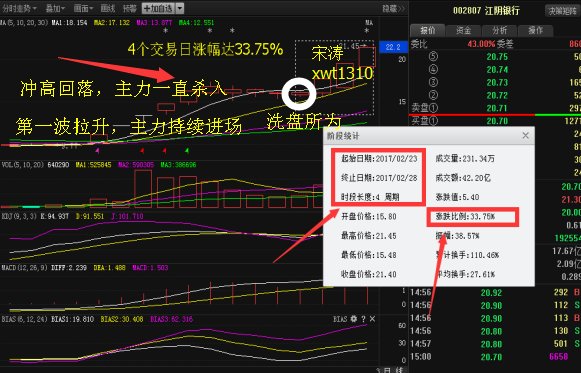The height and width of the screenshot is (373, 581).
Task: Click the sell level ③ circle icon
Action: click(x=433, y=82)
